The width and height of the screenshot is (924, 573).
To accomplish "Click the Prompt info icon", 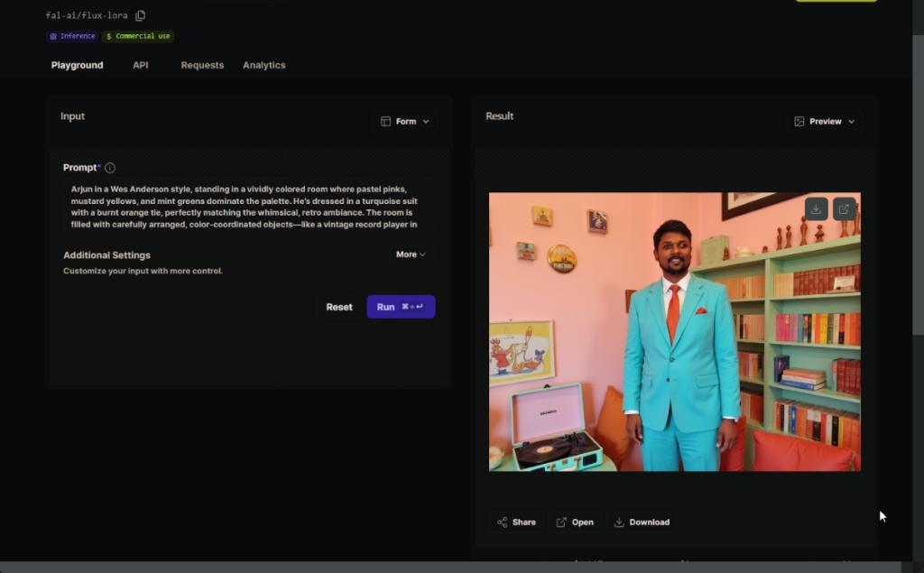I will 110,168.
